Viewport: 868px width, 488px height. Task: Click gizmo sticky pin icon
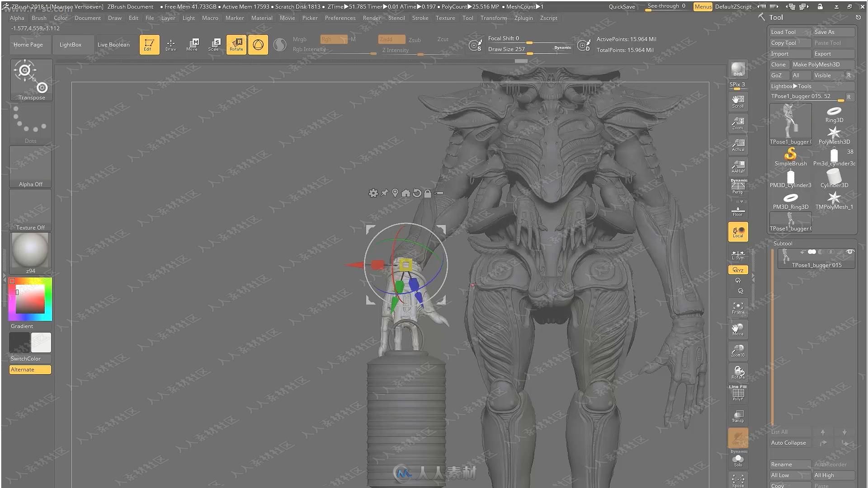384,193
